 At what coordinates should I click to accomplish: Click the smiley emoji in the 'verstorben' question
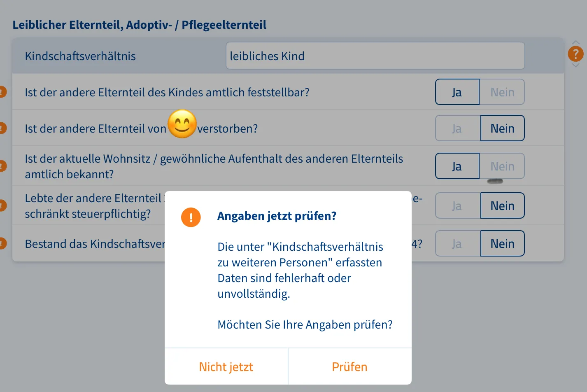point(182,124)
